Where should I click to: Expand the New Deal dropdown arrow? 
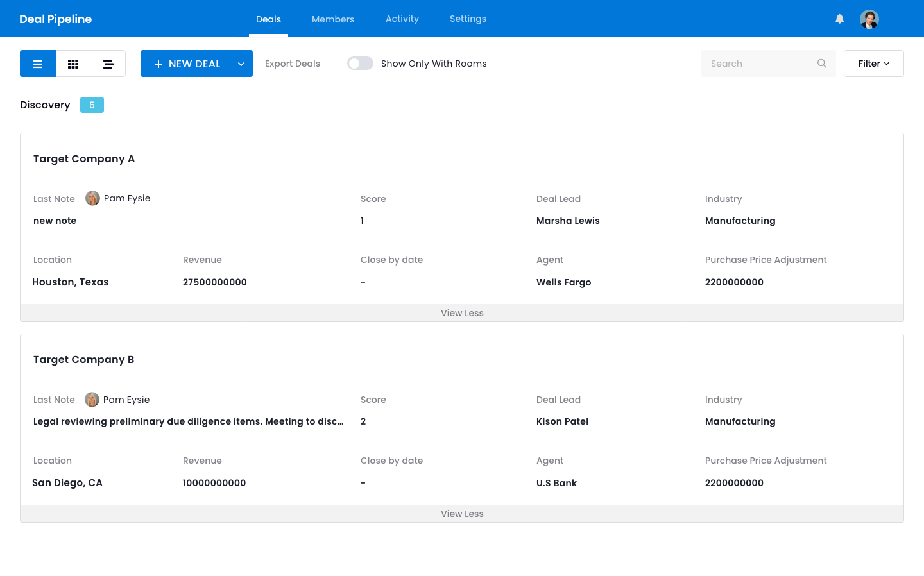pos(241,64)
